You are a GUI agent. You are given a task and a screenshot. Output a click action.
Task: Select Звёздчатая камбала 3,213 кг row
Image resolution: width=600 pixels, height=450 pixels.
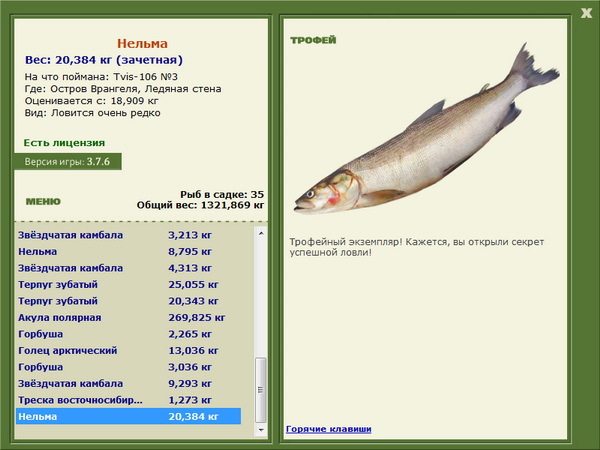click(129, 235)
